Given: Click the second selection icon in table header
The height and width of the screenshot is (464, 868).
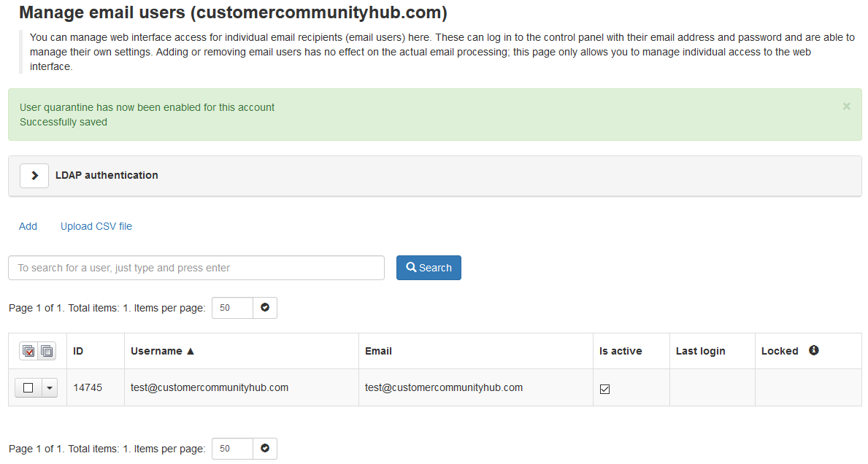Looking at the screenshot, I should tap(47, 352).
